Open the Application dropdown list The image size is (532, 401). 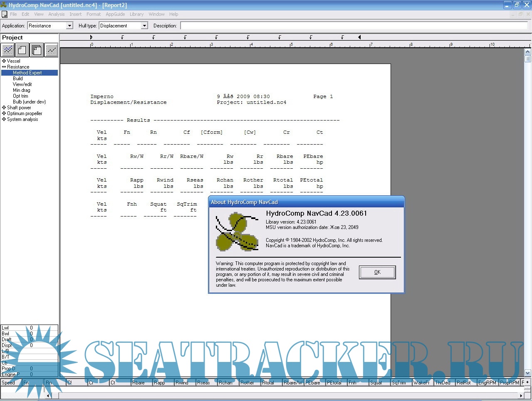point(69,26)
